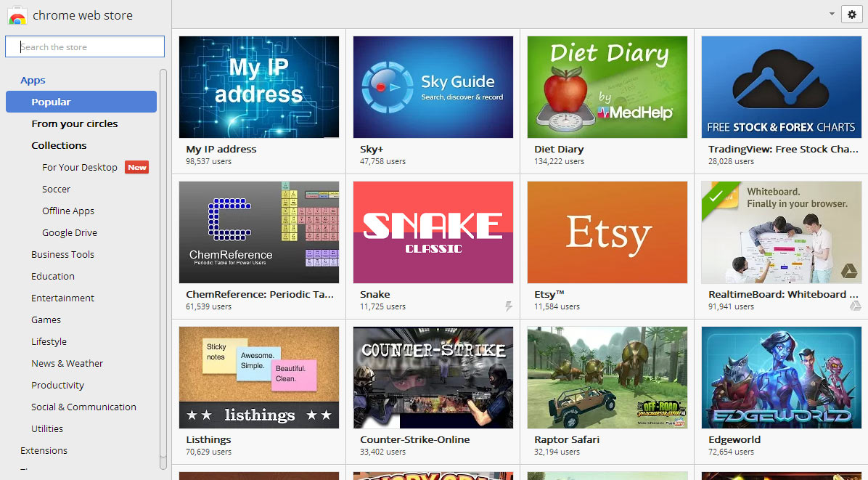This screenshot has width=868, height=480.
Task: Open the Soccer collection
Action: [x=56, y=190]
